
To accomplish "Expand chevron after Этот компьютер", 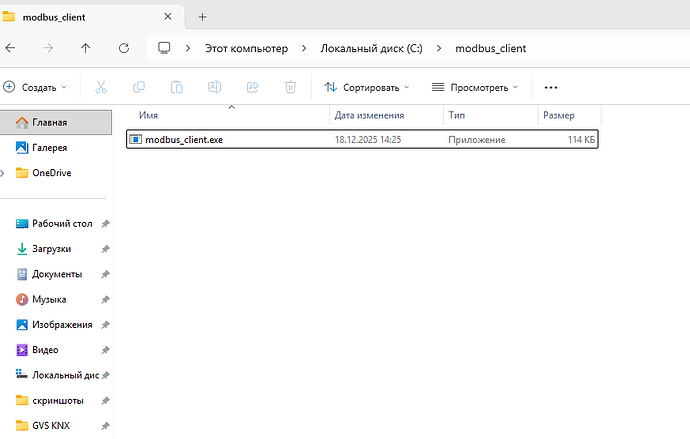I will [304, 48].
